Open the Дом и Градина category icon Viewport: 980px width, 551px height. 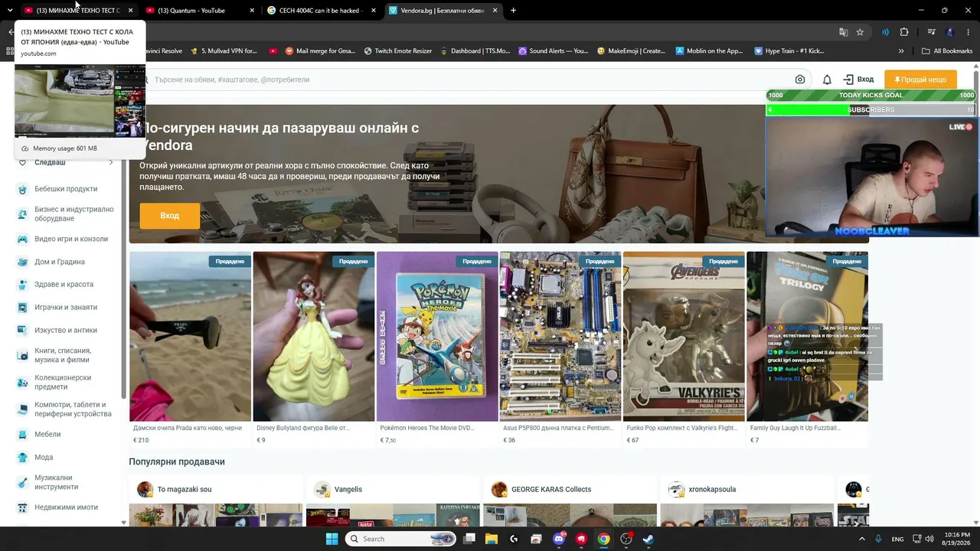click(22, 262)
